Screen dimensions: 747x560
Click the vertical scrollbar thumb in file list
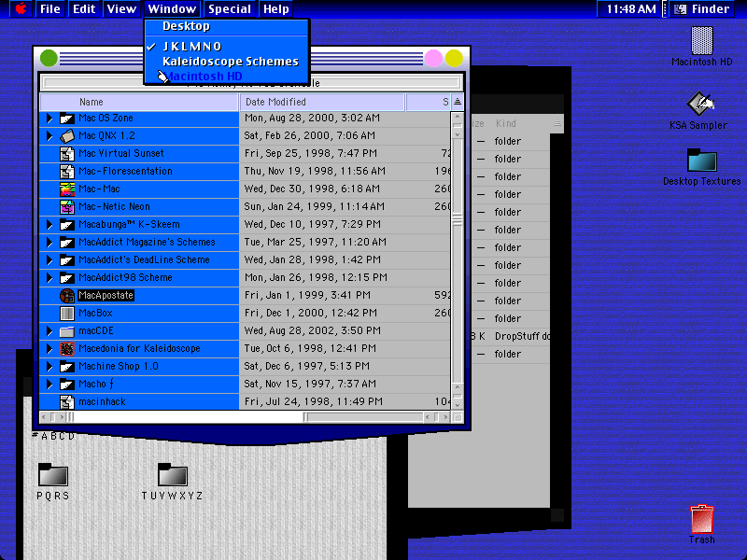[x=458, y=220]
